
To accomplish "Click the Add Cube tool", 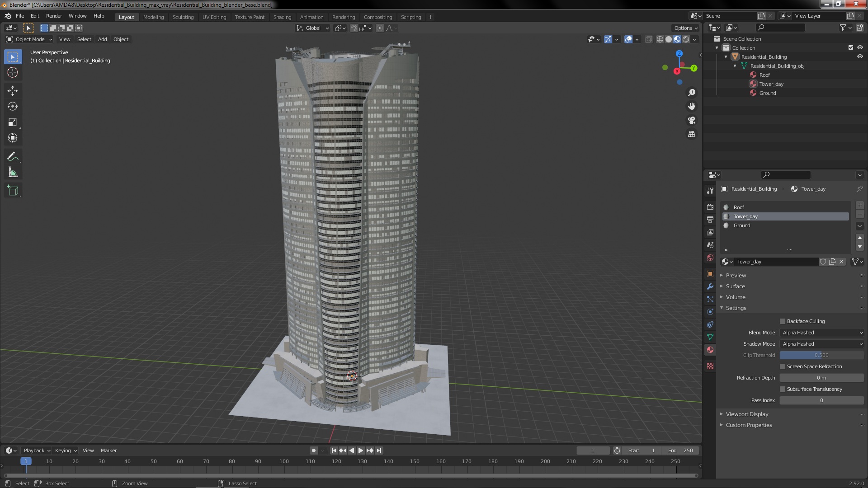I will pyautogui.click(x=13, y=191).
